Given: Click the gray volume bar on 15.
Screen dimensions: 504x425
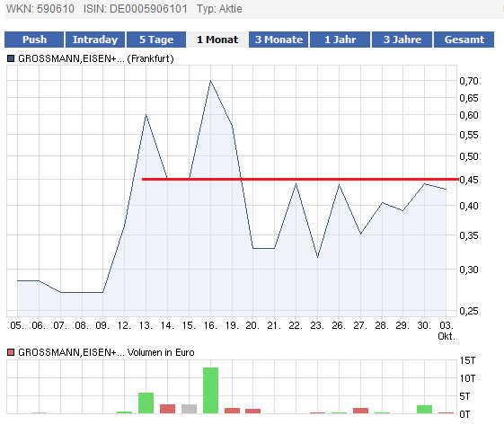Looking at the screenshot, I should click(189, 409).
